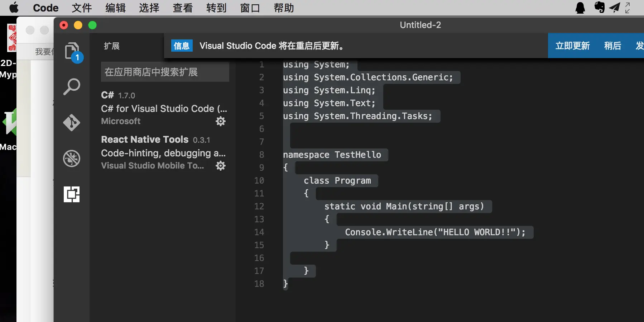Image resolution: width=644 pixels, height=322 pixels.
Task: Click the Console.WriteLine code line
Action: [x=435, y=232]
